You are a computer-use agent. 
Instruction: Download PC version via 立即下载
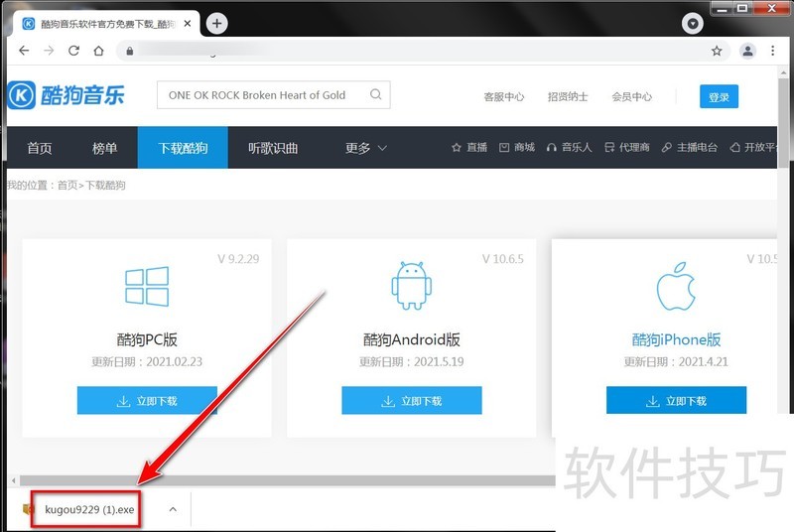click(x=147, y=400)
